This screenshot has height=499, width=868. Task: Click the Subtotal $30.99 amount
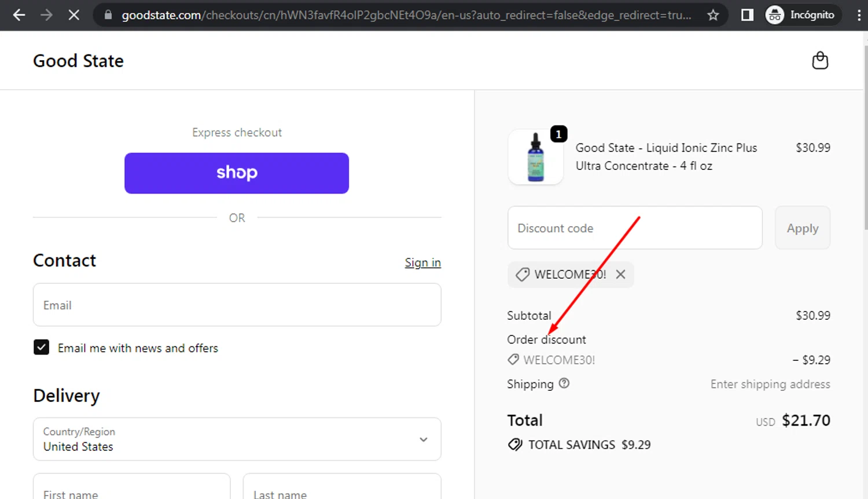pyautogui.click(x=813, y=316)
